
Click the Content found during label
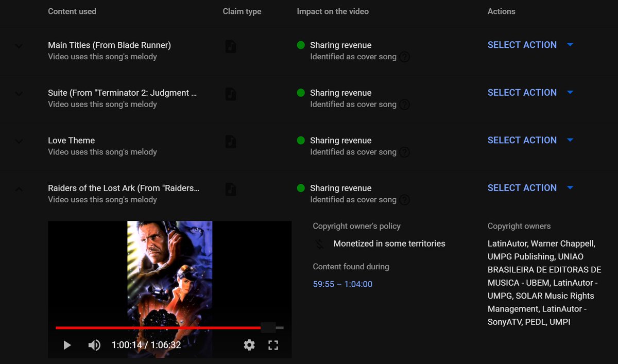tap(351, 267)
